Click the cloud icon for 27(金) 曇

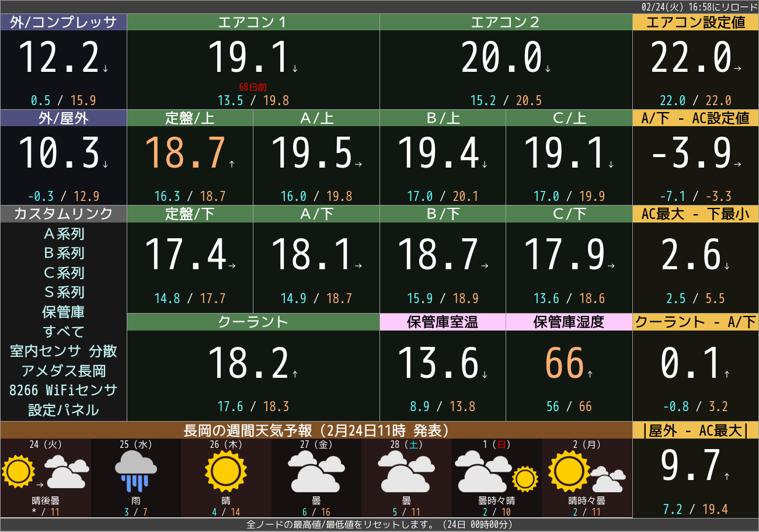coord(316,473)
